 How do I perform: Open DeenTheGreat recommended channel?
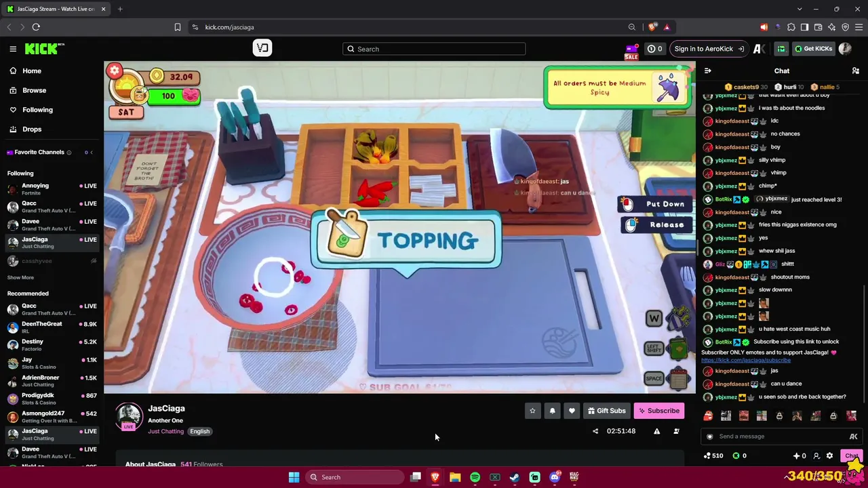pos(51,327)
